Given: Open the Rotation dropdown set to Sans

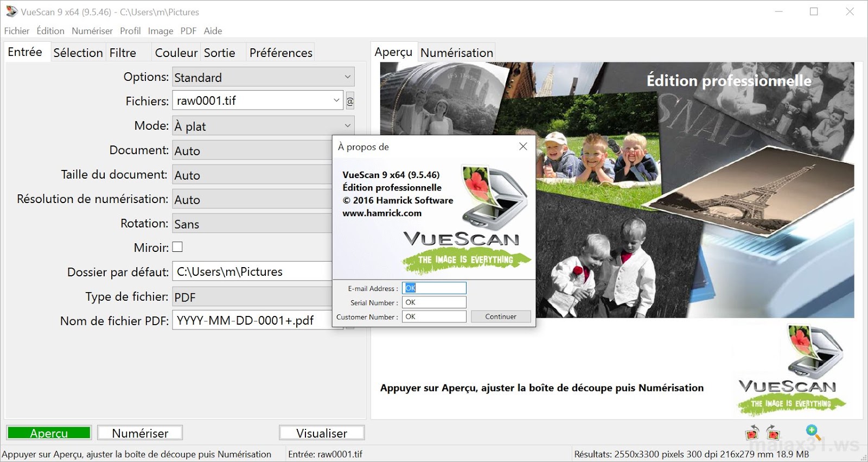Looking at the screenshot, I should point(252,224).
